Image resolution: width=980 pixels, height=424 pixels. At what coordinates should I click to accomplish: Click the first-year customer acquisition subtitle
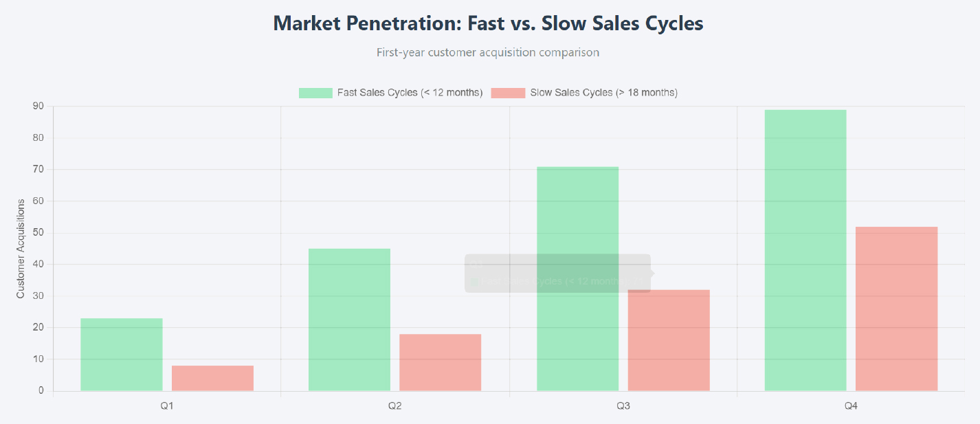coord(488,52)
